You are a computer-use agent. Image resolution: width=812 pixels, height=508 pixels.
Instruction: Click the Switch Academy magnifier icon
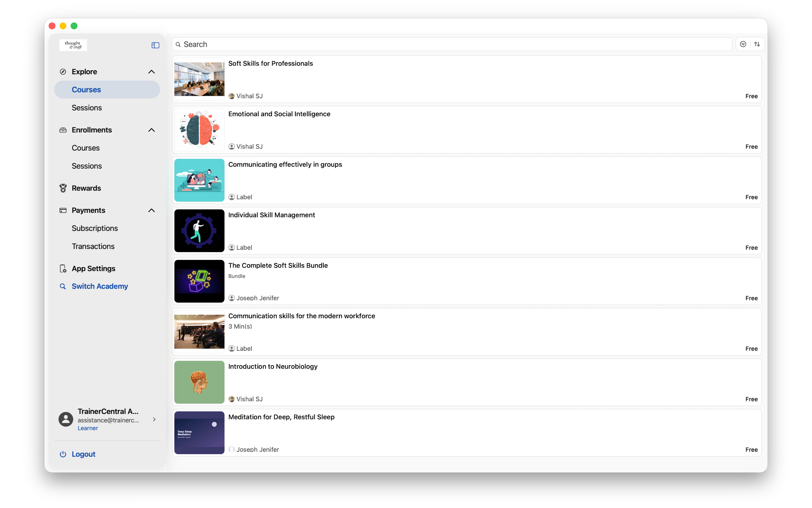[63, 286]
